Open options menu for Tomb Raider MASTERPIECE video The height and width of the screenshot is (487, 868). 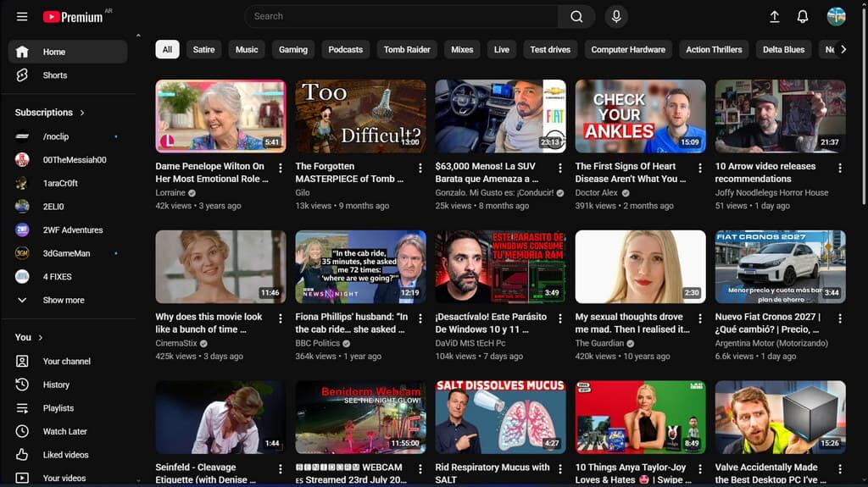(420, 168)
